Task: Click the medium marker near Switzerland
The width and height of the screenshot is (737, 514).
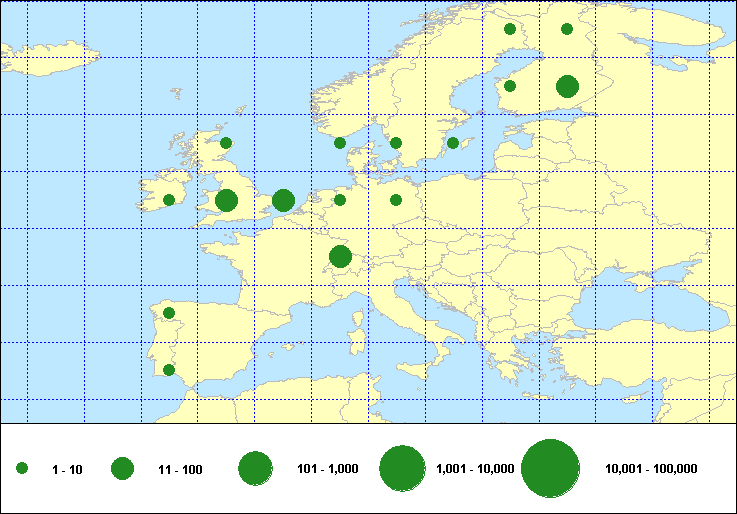Action: pos(340,257)
